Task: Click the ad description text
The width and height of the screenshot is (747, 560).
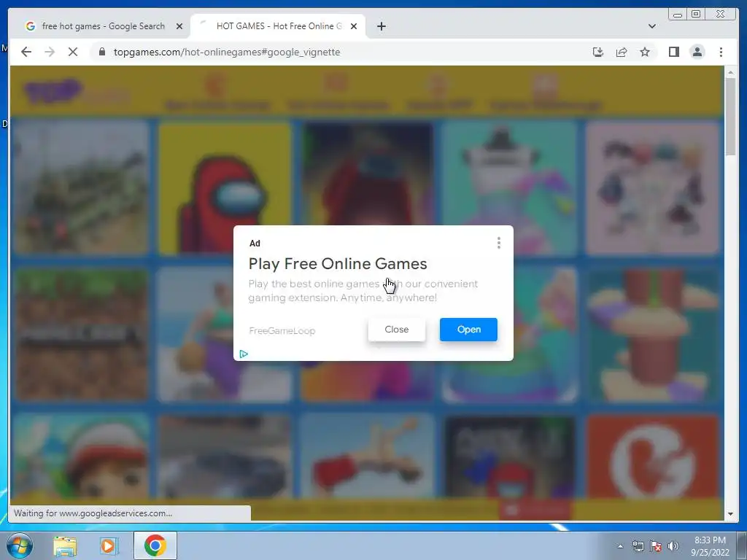Action: click(363, 290)
